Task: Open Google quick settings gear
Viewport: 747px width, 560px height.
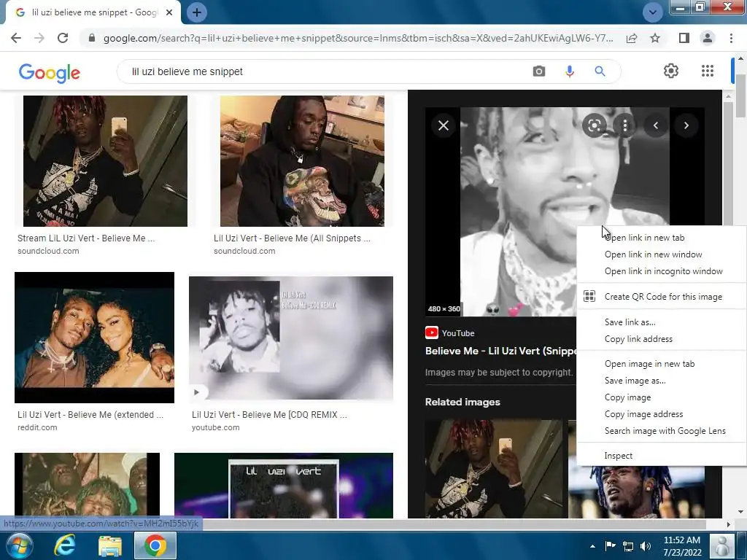Action: [x=671, y=71]
